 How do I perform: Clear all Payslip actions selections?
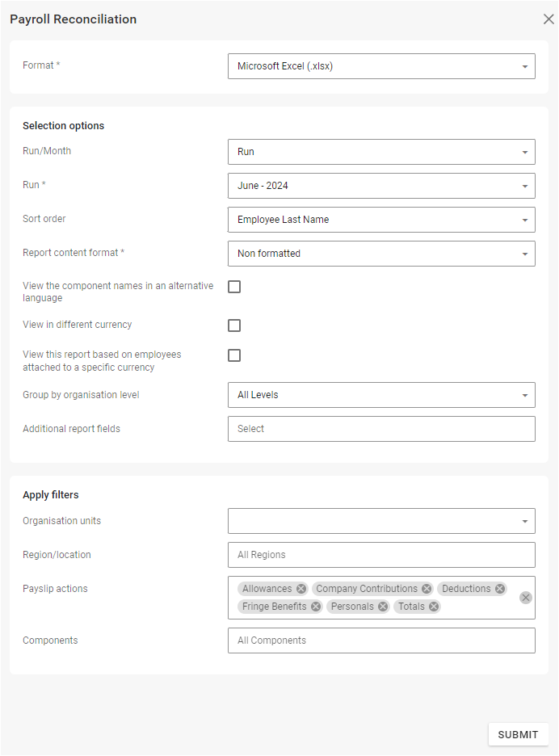[x=526, y=598]
